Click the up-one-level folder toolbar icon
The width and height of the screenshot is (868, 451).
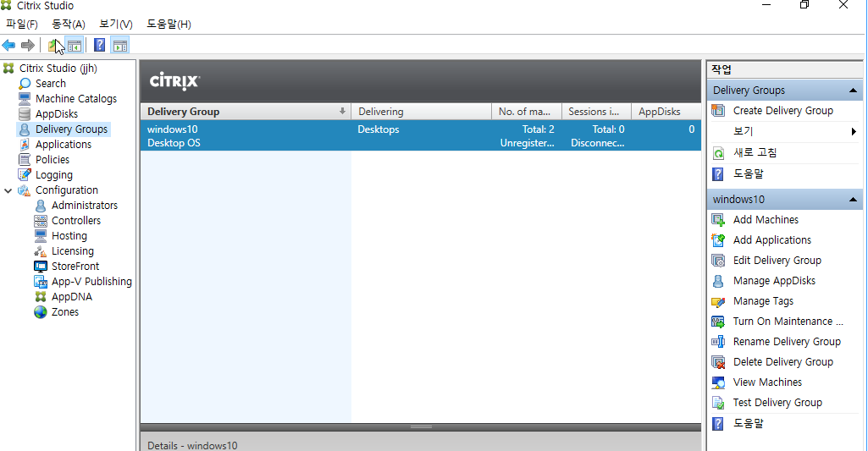pos(54,46)
